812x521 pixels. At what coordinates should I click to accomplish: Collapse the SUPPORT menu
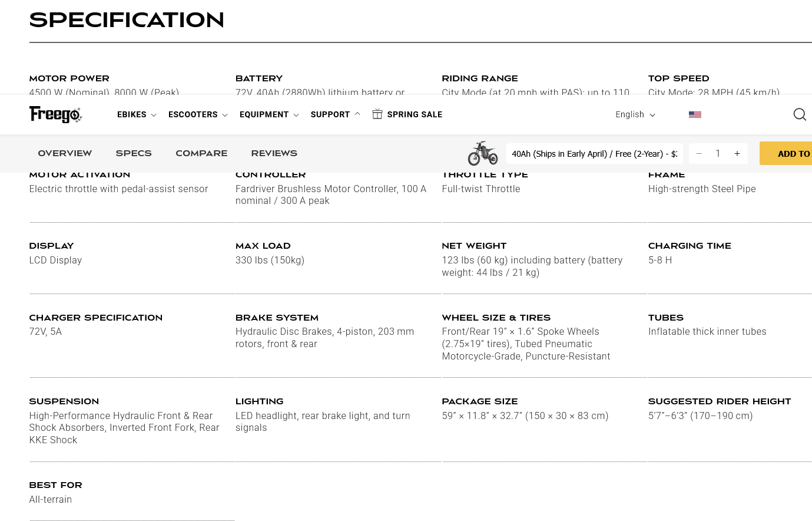[335, 114]
